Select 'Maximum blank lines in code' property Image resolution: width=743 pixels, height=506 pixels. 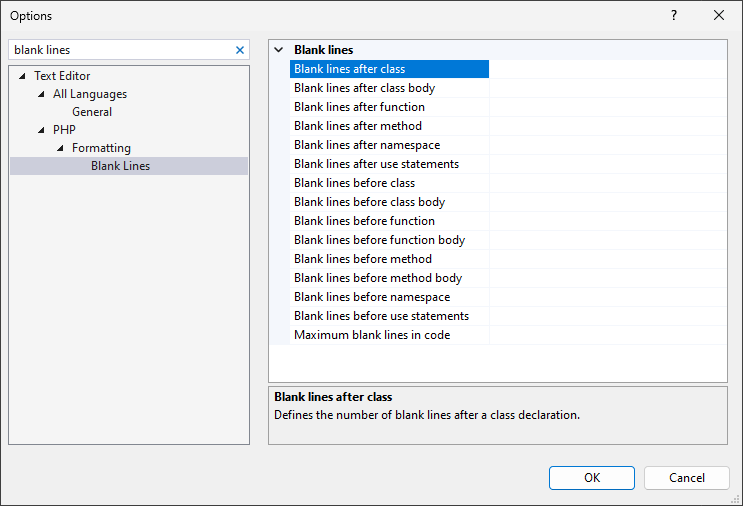pyautogui.click(x=390, y=334)
